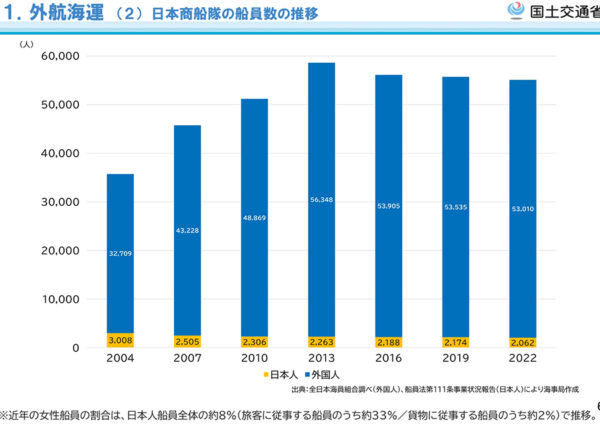Click the yellow 3,008 segment for 2004
600x425 pixels.
120,340
